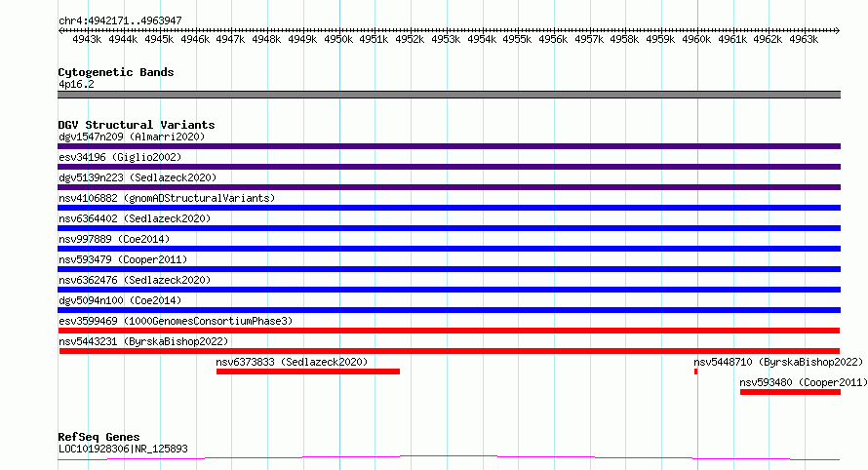This screenshot has height=470, width=868.
Task: Click the 4944k ruler tick label
Action: click(123, 39)
